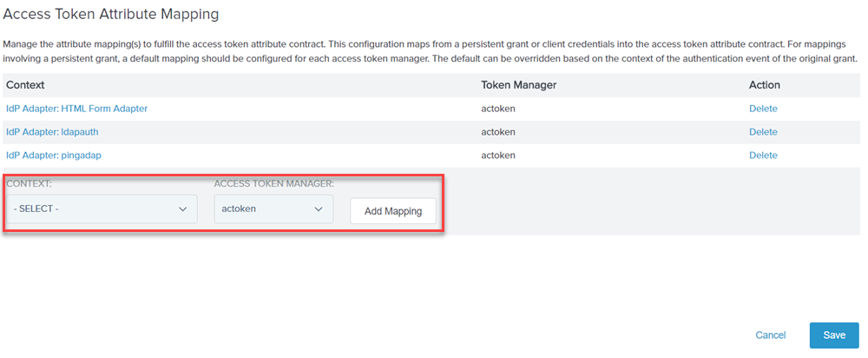Click the Token Manager column header
Viewport: 868px width, 358px height.
519,85
